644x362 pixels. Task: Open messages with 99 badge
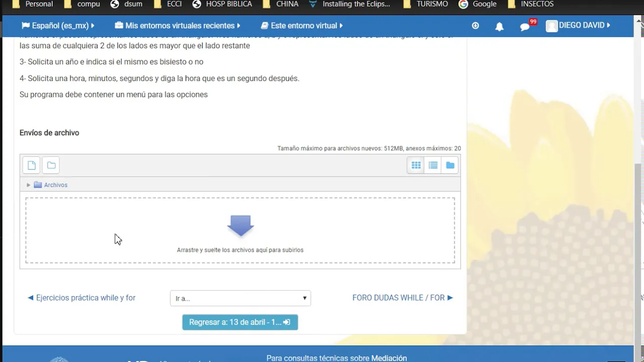[x=527, y=25]
